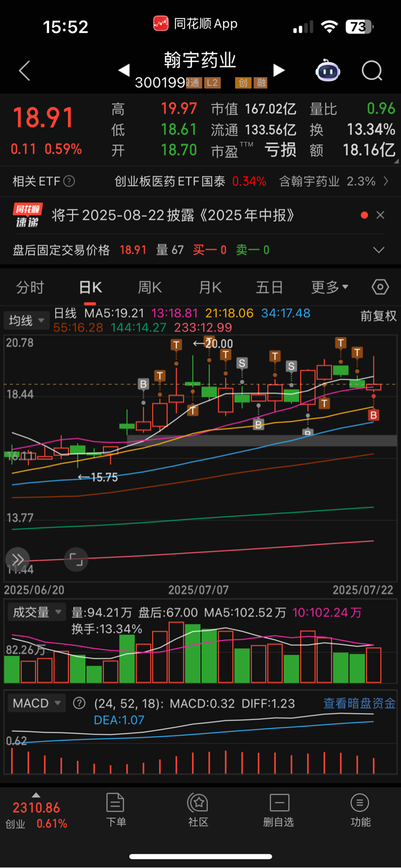The width and height of the screenshot is (401, 868).
Task: Switch to previous stock with left triangle
Action: tap(124, 70)
